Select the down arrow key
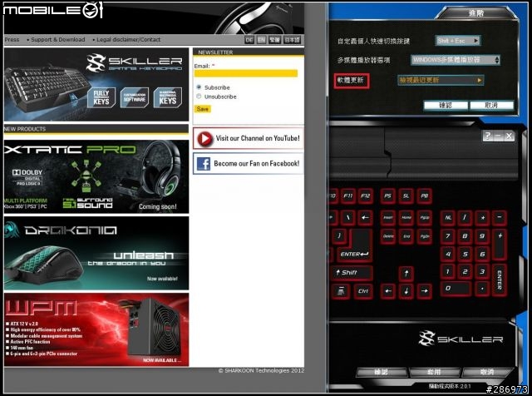 coord(406,291)
